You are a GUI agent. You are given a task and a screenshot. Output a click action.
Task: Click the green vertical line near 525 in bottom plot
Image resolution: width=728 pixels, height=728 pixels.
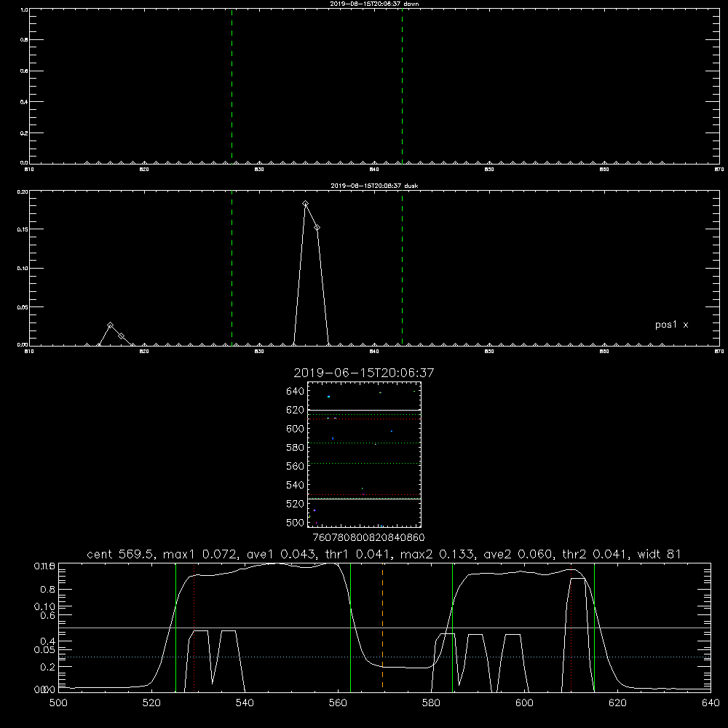tap(175, 627)
